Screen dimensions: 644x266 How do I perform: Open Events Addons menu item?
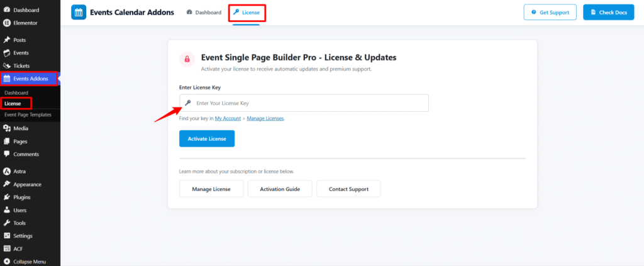[x=30, y=79]
